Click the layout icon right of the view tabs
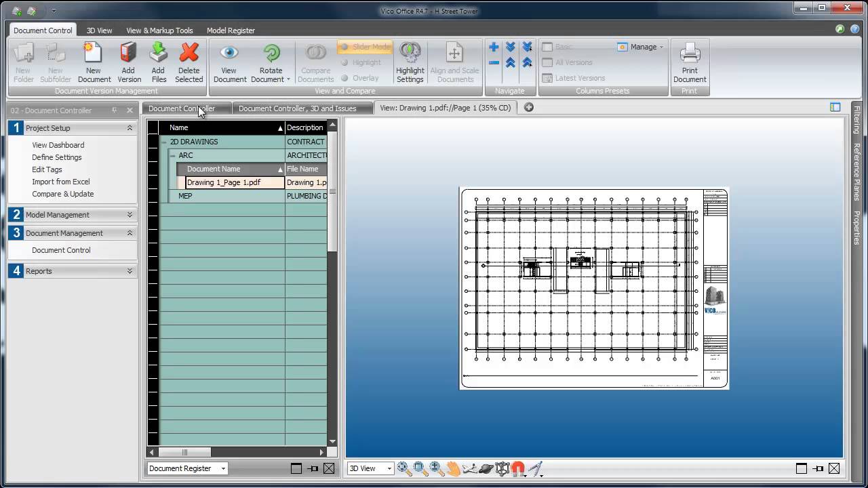The height and width of the screenshot is (488, 868). (835, 107)
